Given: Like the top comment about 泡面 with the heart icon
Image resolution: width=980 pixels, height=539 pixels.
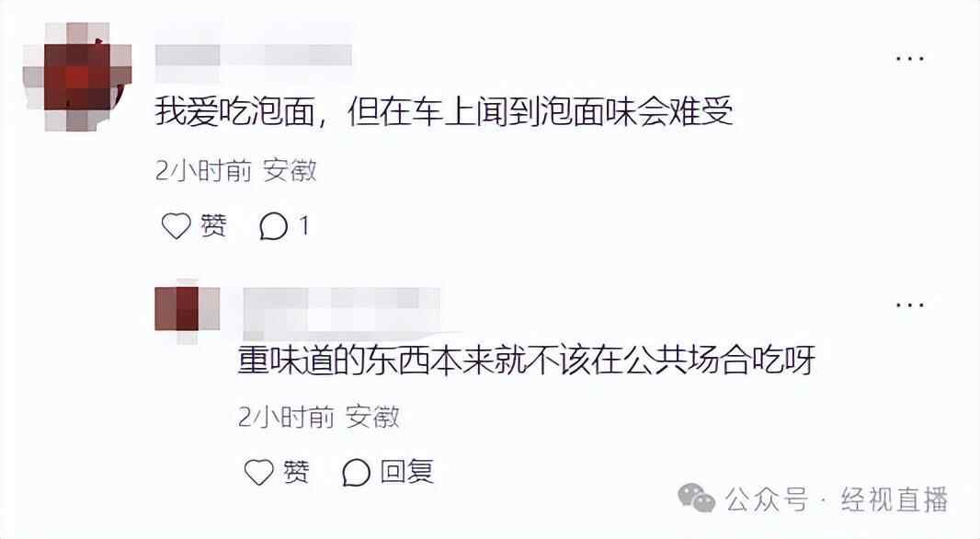Looking at the screenshot, I should 176,225.
